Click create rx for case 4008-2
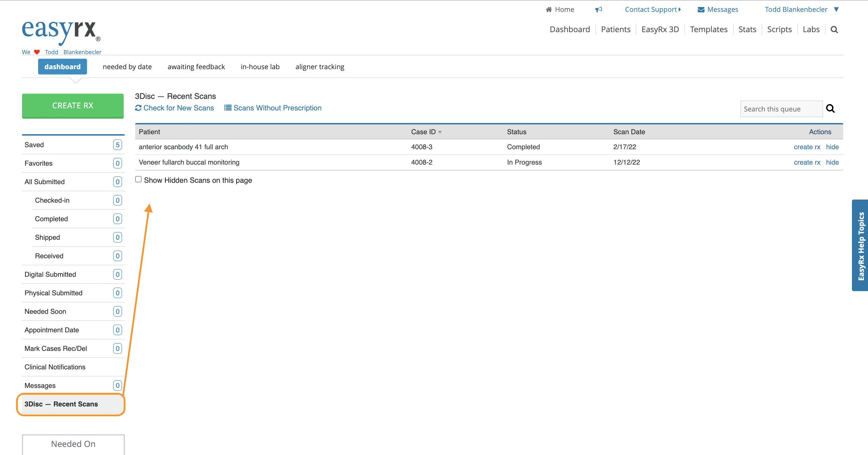Screen dimensions: 868x455 point(807,162)
